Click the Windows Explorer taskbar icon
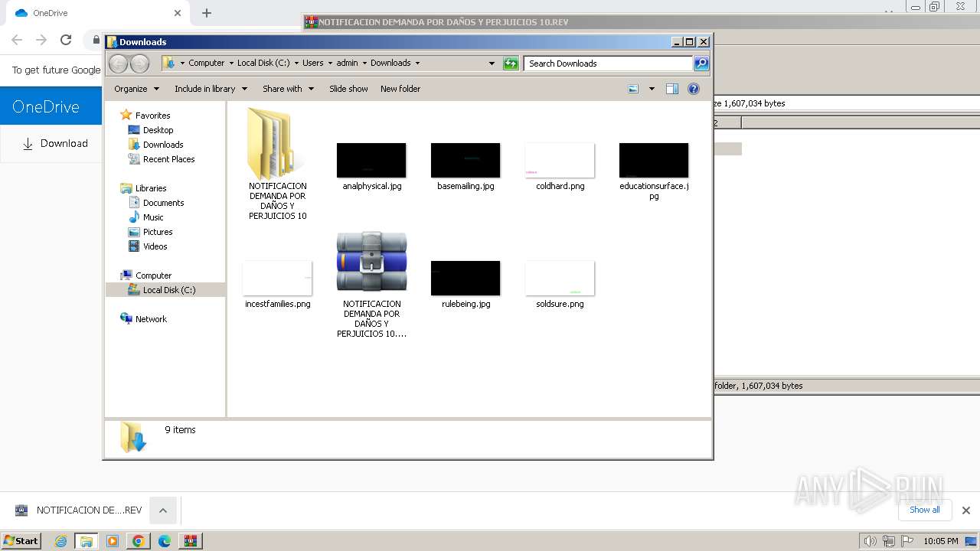Screen dimensions: 980x551 click(x=87, y=541)
